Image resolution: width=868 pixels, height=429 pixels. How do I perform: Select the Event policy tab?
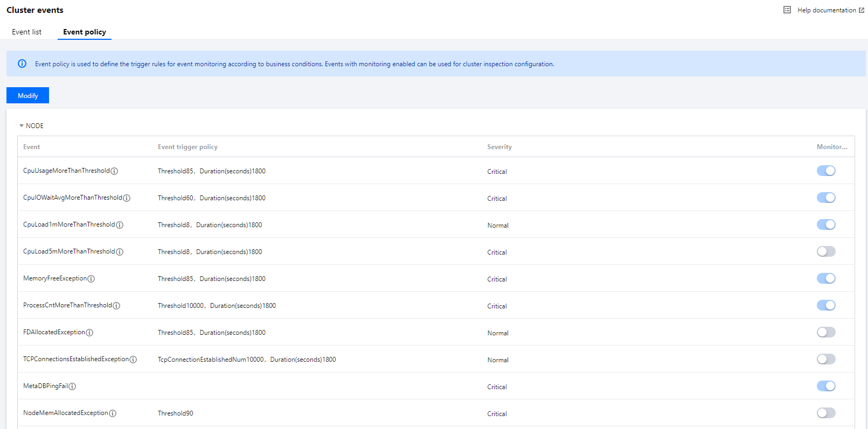(x=85, y=32)
